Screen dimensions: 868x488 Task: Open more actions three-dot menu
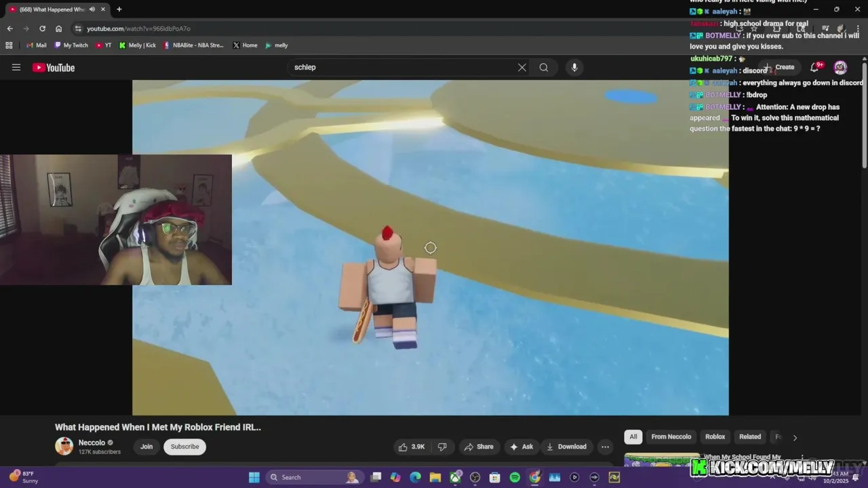click(605, 447)
